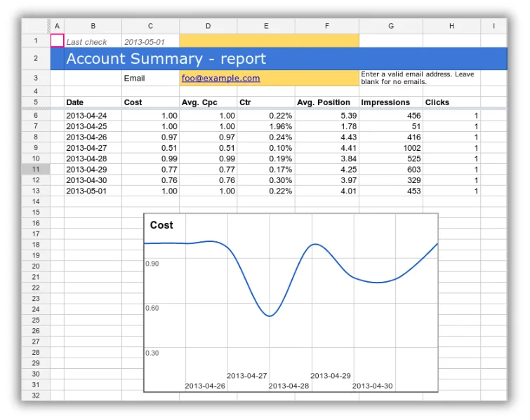Select column D header
530x420 pixels.
pos(208,26)
